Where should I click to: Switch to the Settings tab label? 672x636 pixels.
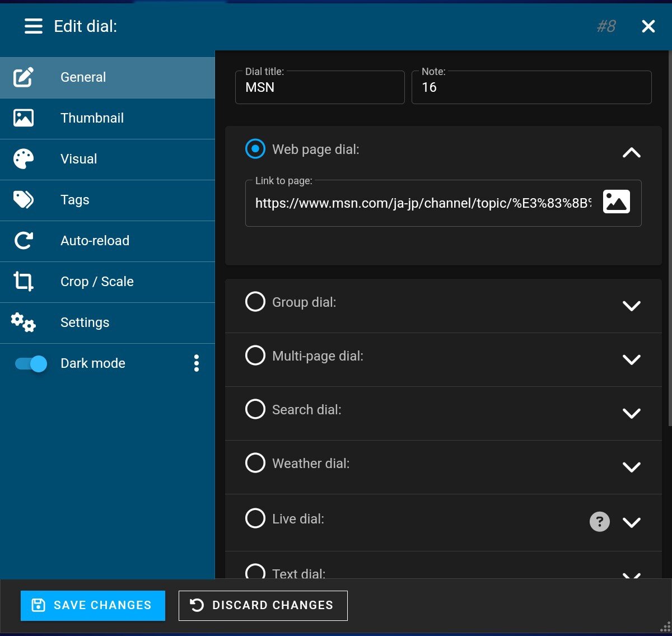pos(85,322)
